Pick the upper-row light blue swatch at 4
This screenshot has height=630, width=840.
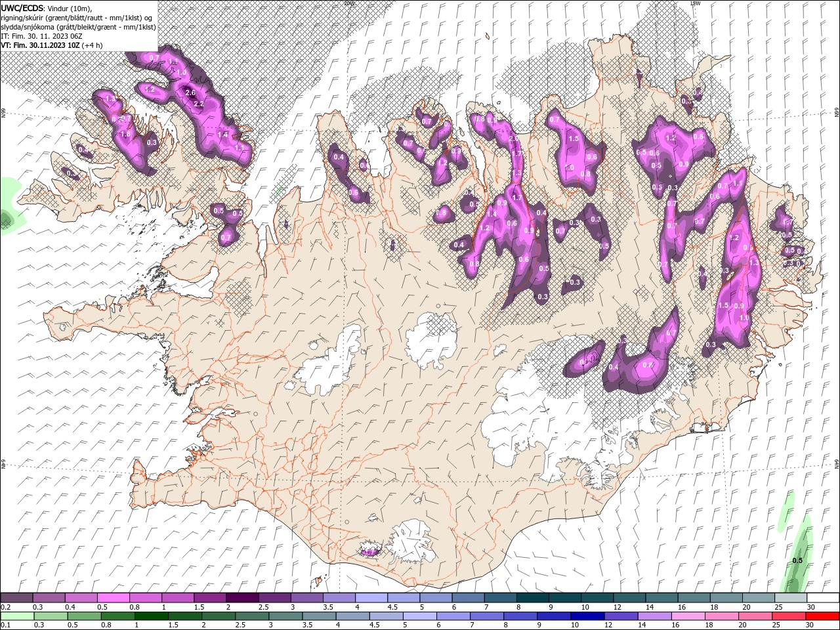(371, 598)
